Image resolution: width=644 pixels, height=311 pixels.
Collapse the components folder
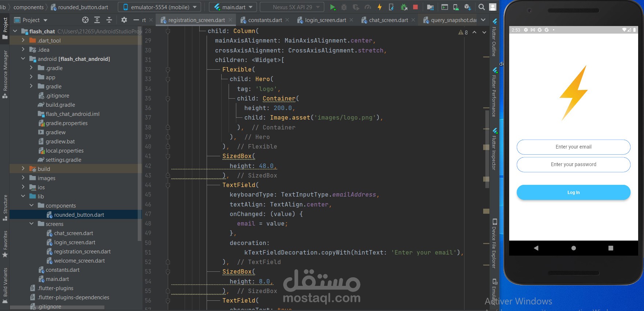31,205
